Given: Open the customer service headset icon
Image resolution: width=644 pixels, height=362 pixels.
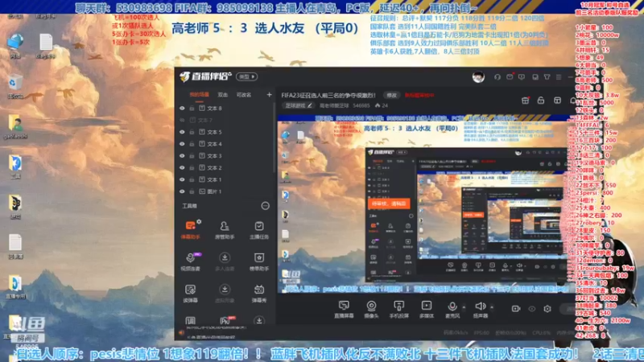Looking at the screenshot, I should 497,76.
